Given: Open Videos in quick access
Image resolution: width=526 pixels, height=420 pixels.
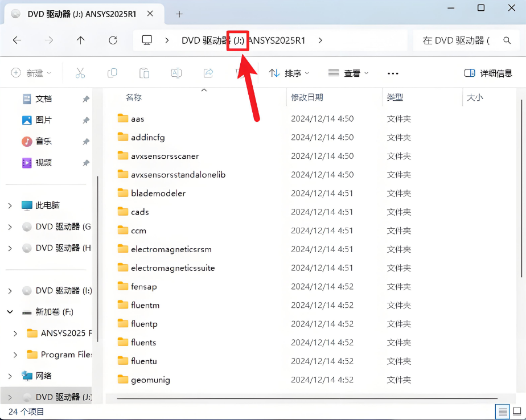Looking at the screenshot, I should click(x=43, y=163).
